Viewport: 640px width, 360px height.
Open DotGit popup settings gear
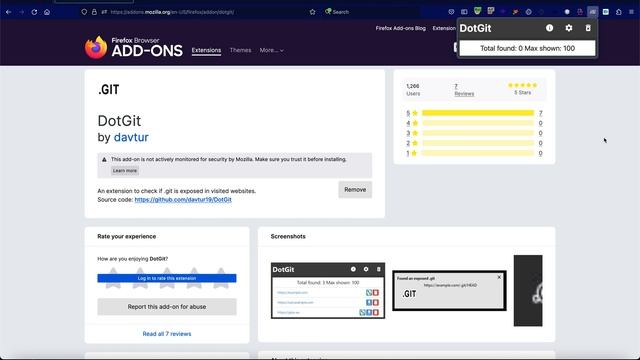(x=569, y=28)
